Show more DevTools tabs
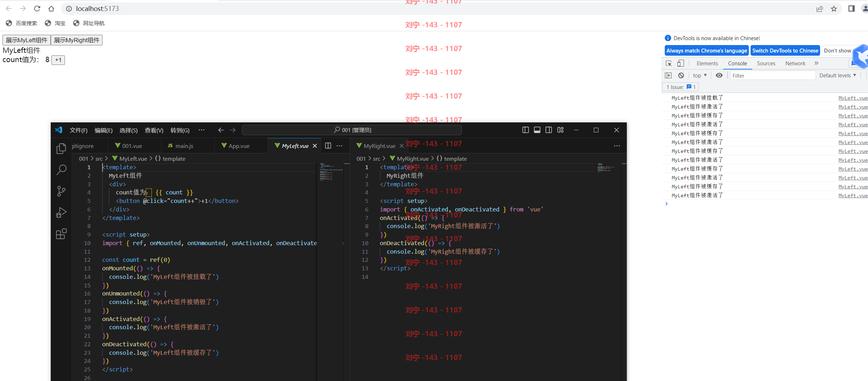The width and height of the screenshot is (868, 381). [816, 63]
